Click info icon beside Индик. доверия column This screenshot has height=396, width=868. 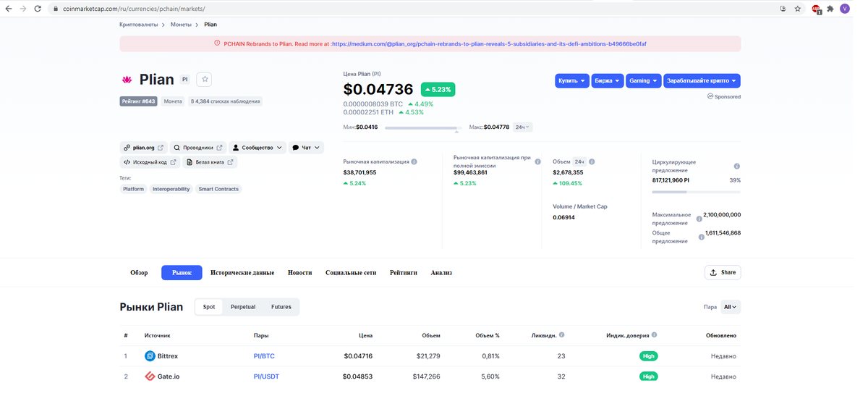655,335
